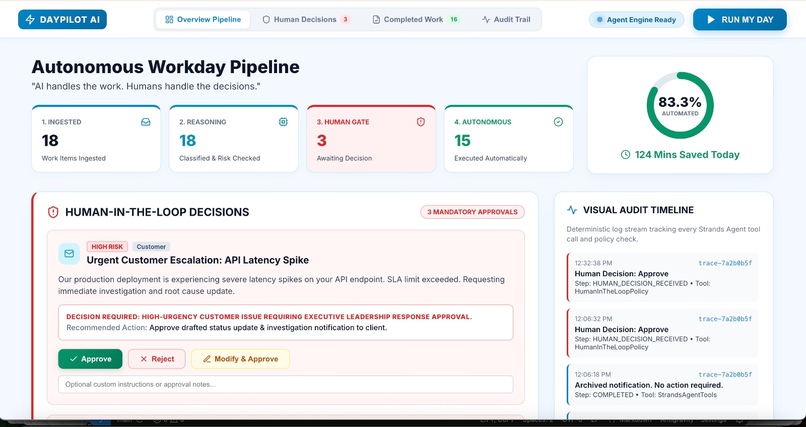The height and width of the screenshot is (427, 806).
Task: Open the 12:06:32 PM Human Decision entry
Action: 662,332
